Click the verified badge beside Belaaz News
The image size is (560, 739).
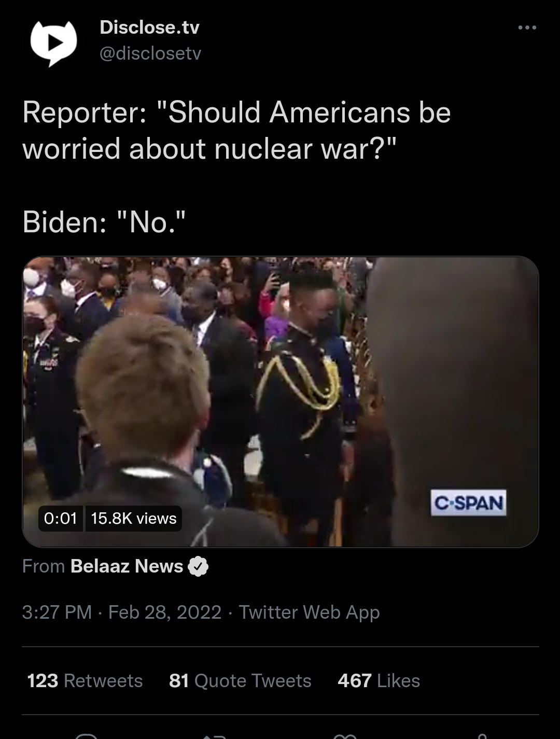[x=198, y=567]
